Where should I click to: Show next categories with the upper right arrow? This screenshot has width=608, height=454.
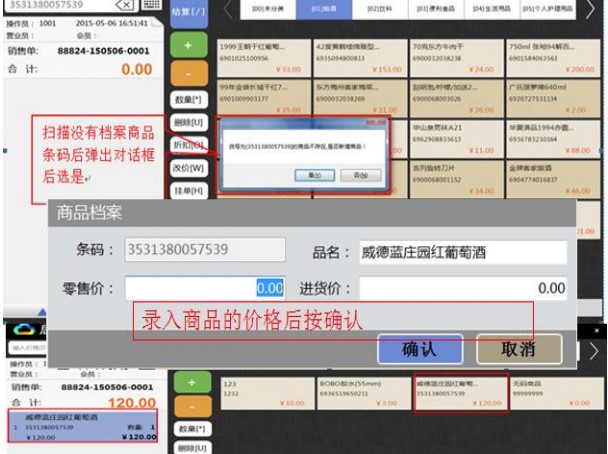pyautogui.click(x=590, y=9)
